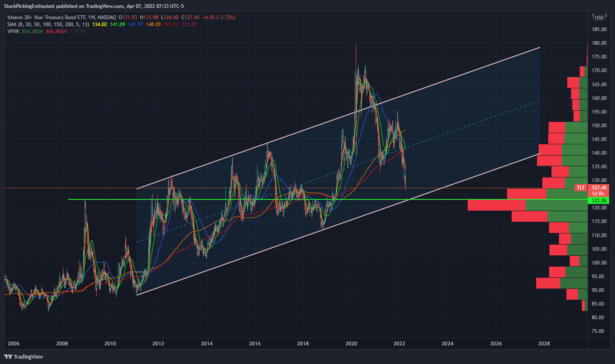
Task: Click the 170.00 price axis label
Action: click(x=599, y=70)
